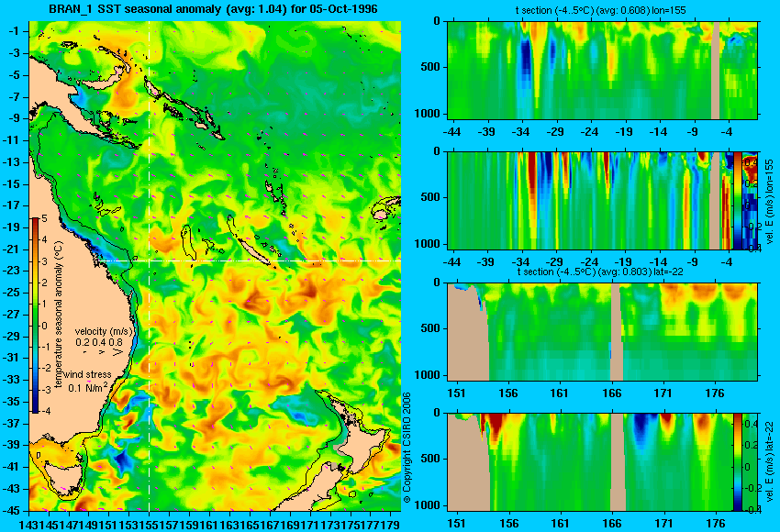Click the velocity color bar beside lon=155 plot
The image size is (780, 532).
point(737,200)
